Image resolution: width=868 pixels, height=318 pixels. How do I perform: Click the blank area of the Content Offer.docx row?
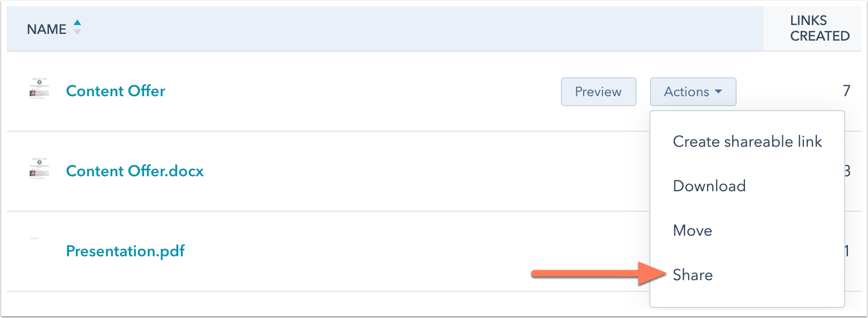(423, 171)
